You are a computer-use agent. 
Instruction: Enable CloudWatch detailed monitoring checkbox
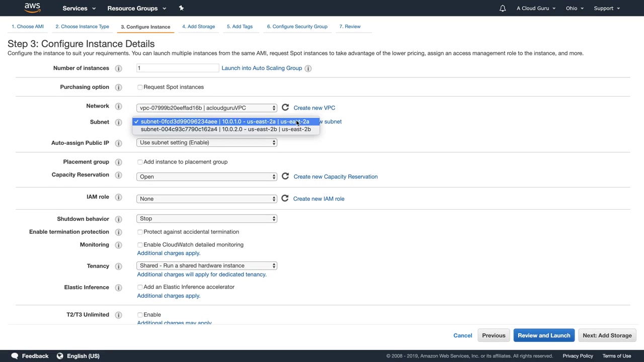click(x=140, y=245)
